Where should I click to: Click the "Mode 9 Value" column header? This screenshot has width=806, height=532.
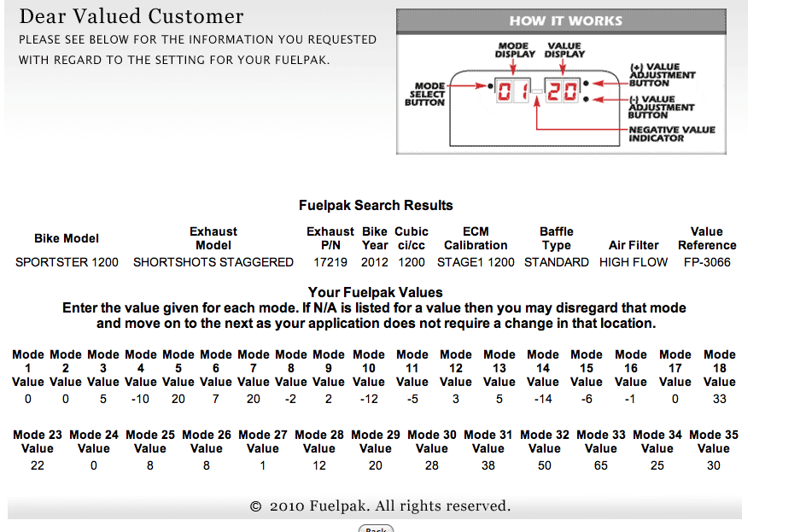point(329,368)
